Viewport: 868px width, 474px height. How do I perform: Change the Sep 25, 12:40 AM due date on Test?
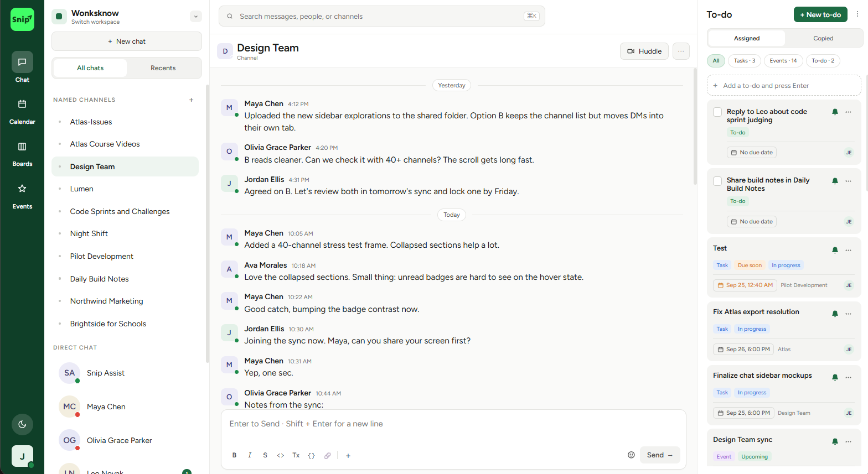[745, 285]
